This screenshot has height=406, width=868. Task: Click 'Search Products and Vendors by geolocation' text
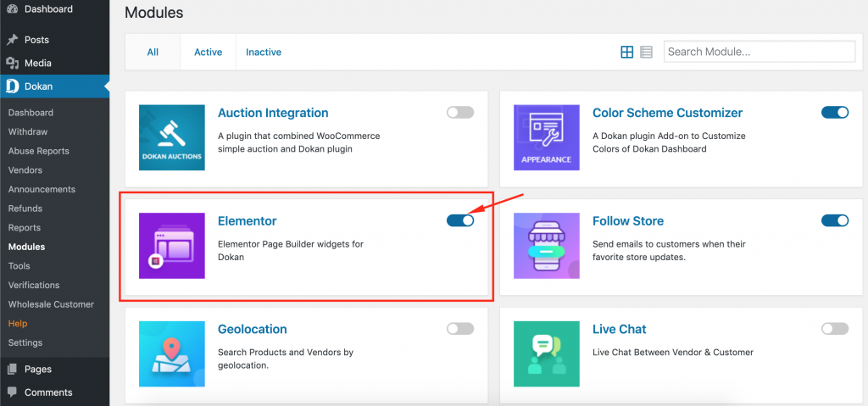[286, 359]
